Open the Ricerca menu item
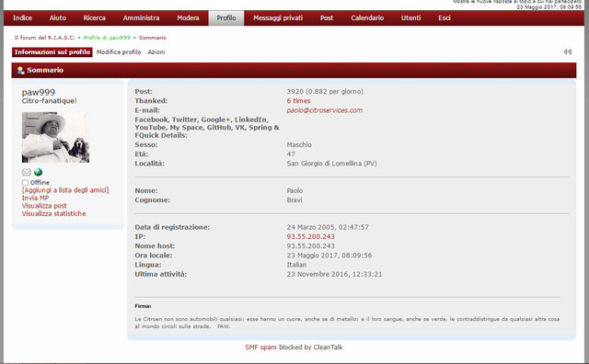The height and width of the screenshot is (364, 589). pos(94,18)
